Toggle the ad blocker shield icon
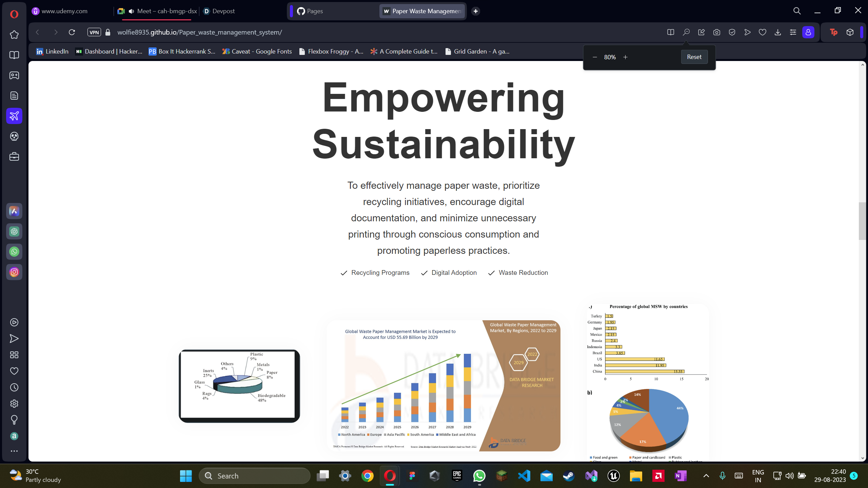This screenshot has height=488, width=868. pyautogui.click(x=732, y=32)
